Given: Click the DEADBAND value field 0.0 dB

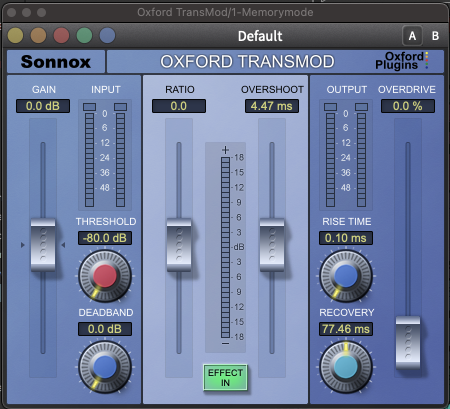Looking at the screenshot, I should [x=105, y=329].
